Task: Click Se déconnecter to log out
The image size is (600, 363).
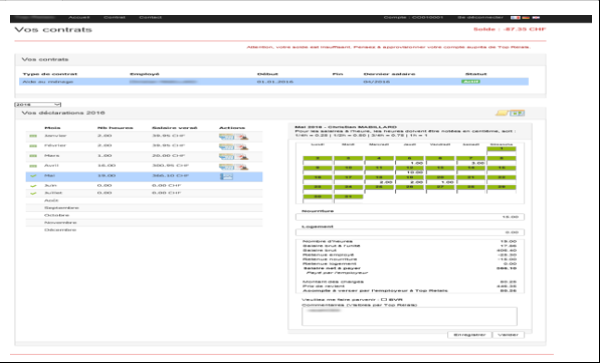Action: pos(480,18)
